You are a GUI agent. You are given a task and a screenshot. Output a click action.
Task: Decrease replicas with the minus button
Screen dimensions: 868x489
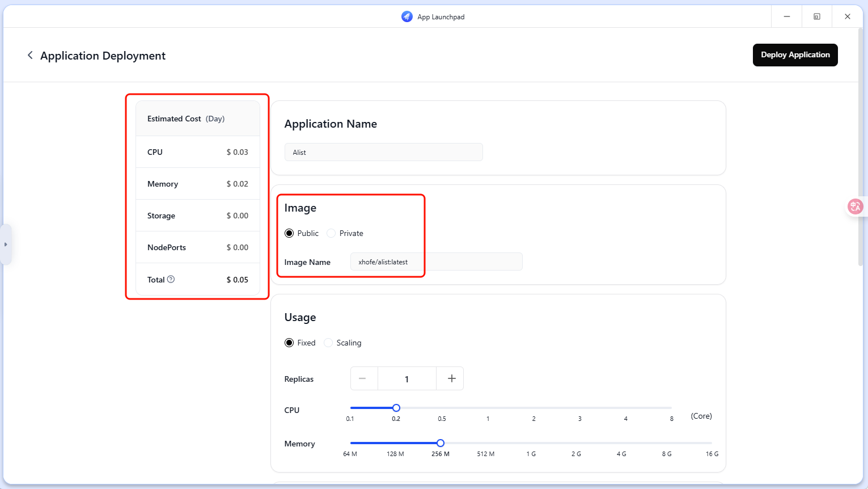pyautogui.click(x=363, y=378)
